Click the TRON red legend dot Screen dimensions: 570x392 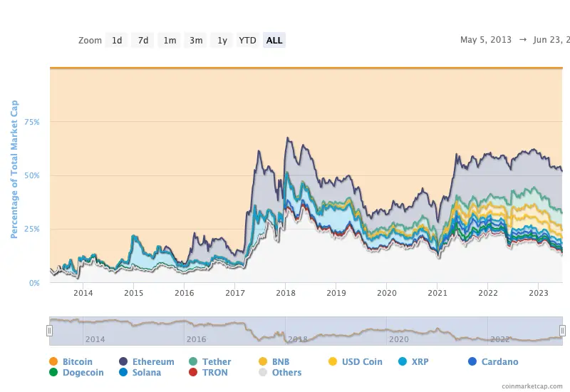194,373
